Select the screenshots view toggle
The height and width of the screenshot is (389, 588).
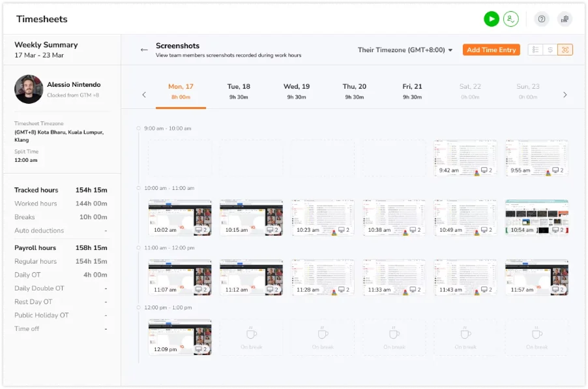[x=565, y=50]
